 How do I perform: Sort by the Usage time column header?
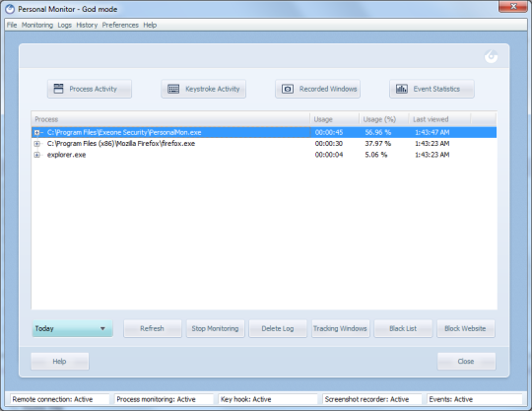(335, 119)
